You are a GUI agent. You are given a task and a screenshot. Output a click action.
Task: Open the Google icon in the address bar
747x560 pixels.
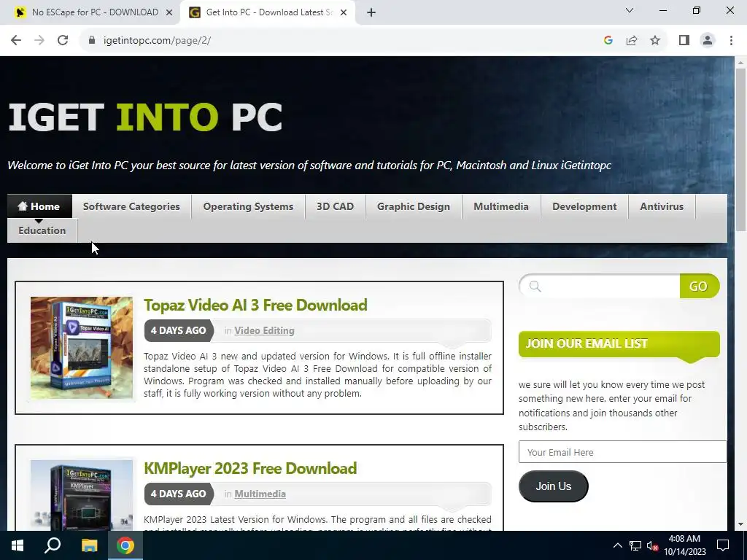(x=608, y=41)
